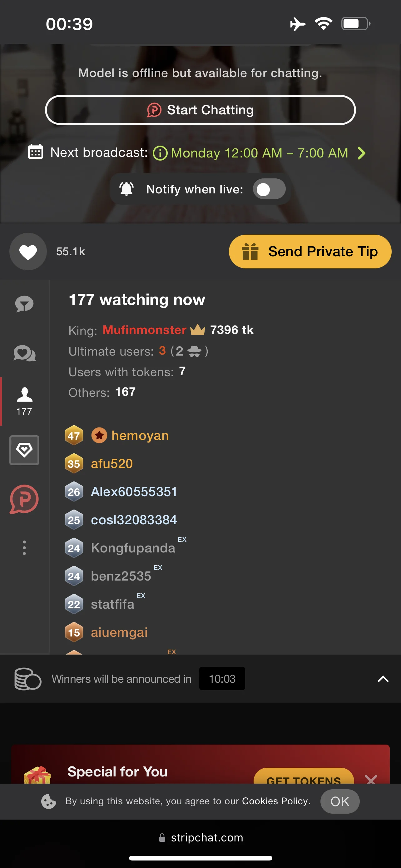
Task: Click the King user Mufinmonster
Action: click(x=144, y=330)
